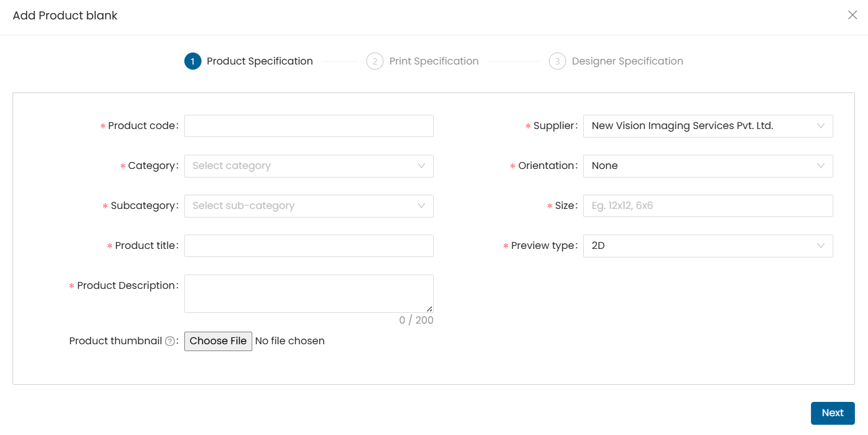Viewport: 868px width, 435px height.
Task: Open the Supplier dropdown
Action: tap(708, 126)
